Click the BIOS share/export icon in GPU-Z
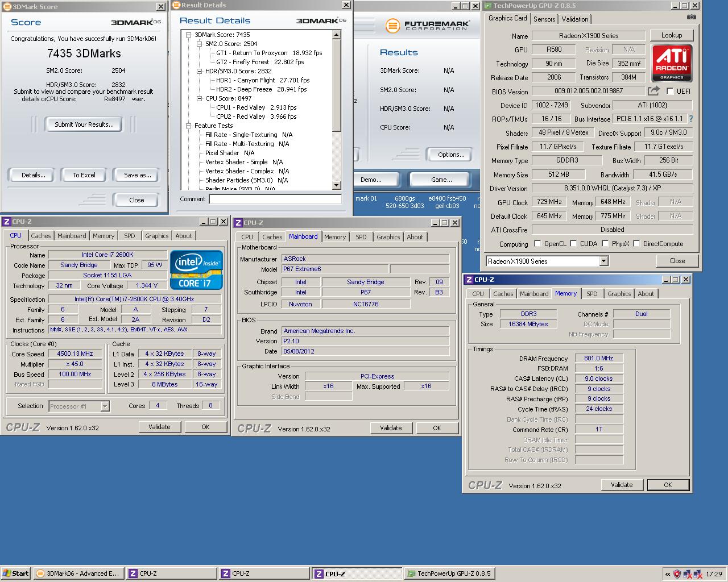The width and height of the screenshot is (728, 582). tap(654, 91)
